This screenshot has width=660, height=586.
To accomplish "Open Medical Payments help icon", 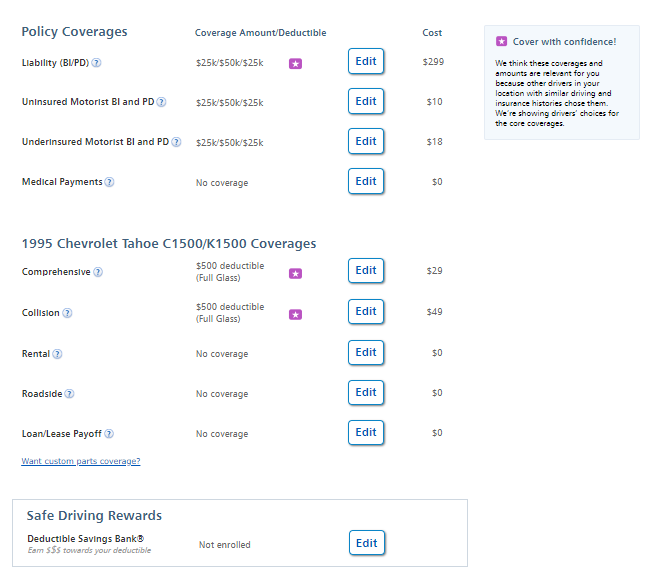I will click(x=109, y=182).
